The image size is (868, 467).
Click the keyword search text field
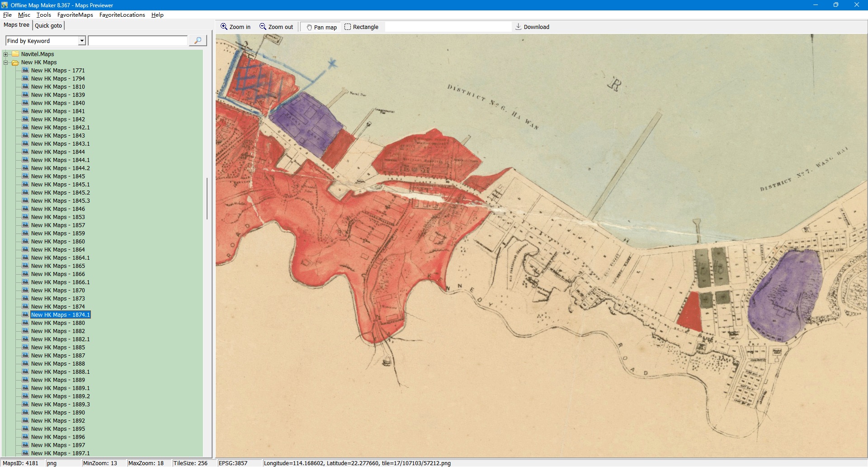point(137,41)
